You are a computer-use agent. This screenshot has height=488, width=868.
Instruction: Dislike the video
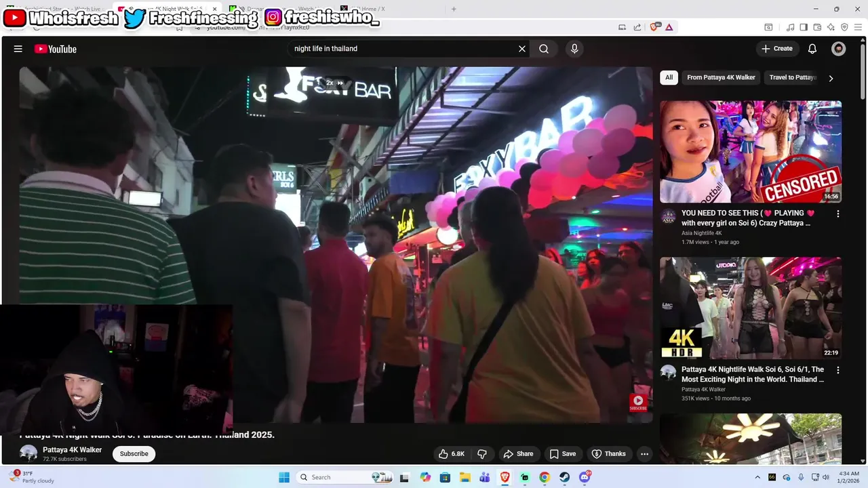tap(483, 454)
